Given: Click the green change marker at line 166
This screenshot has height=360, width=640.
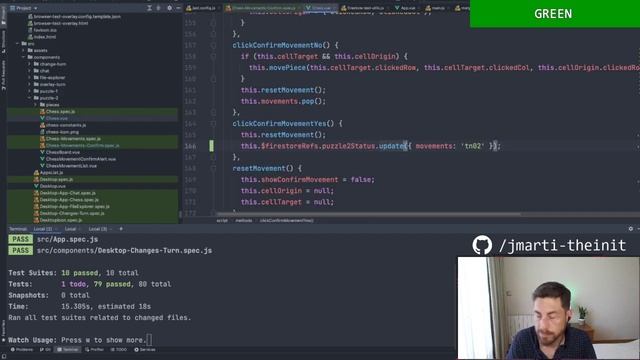Looking at the screenshot, I should click(x=211, y=146).
